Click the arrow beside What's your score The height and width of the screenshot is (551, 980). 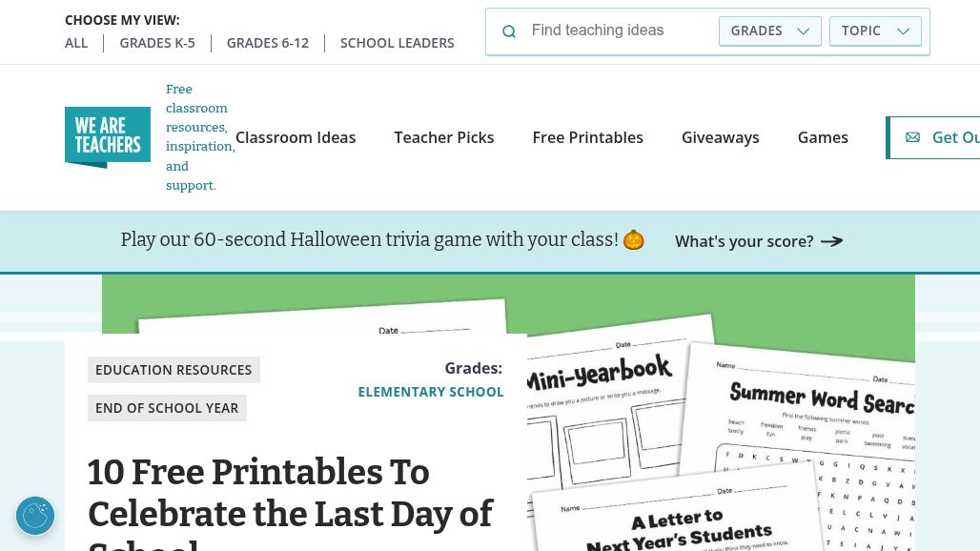coord(832,241)
